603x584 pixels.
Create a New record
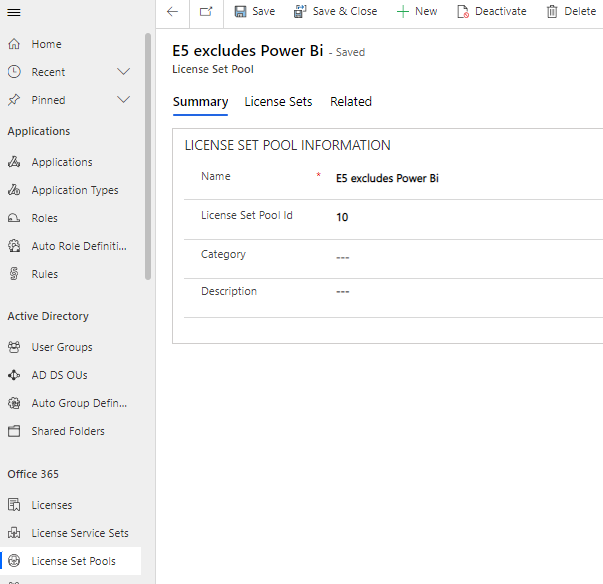pos(416,11)
